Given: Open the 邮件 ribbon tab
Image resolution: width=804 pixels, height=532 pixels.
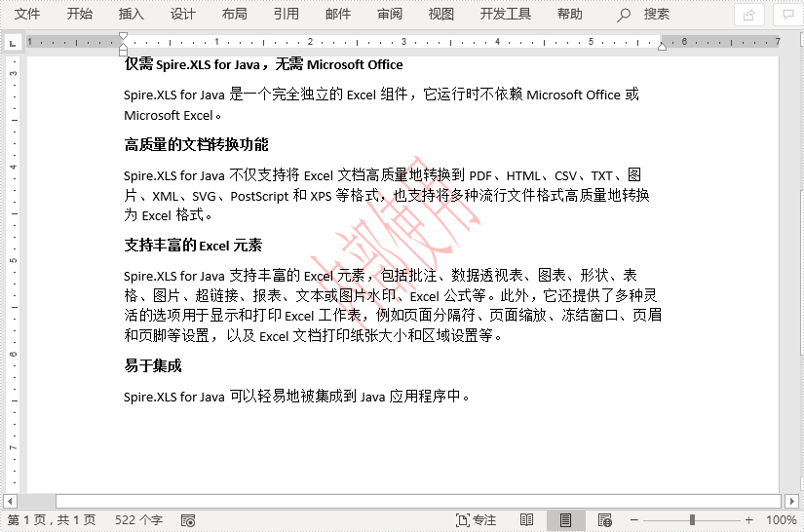Looking at the screenshot, I should pyautogui.click(x=338, y=15).
